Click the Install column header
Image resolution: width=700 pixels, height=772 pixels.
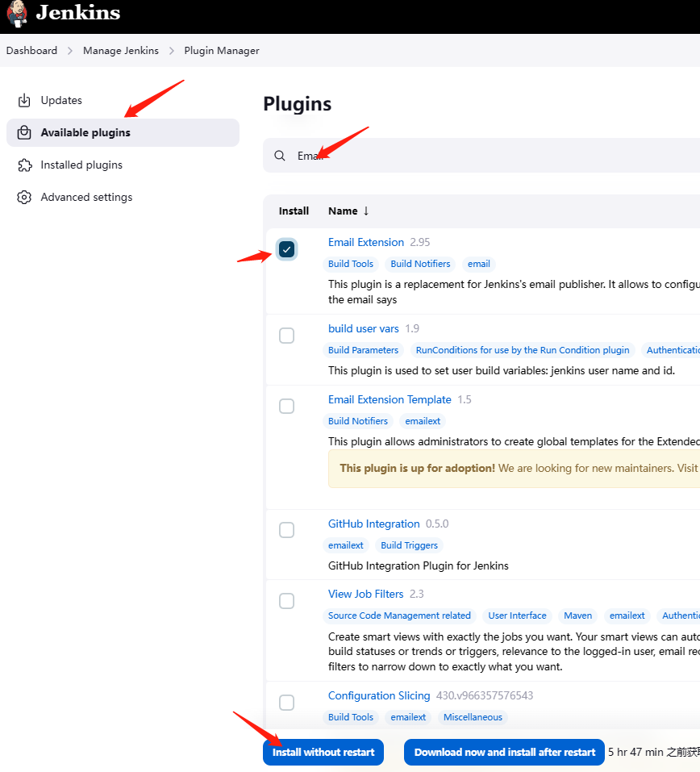click(x=294, y=211)
